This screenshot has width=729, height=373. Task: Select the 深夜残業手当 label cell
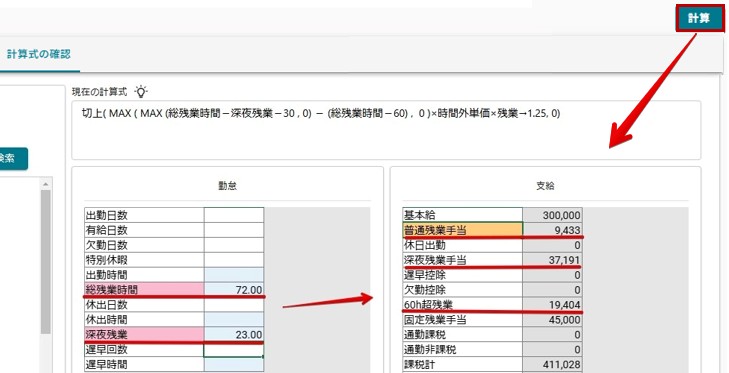click(463, 260)
